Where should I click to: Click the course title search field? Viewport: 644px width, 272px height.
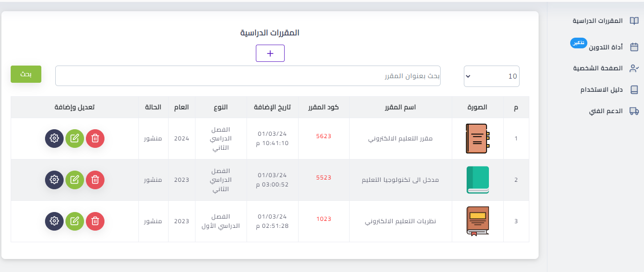[247, 76]
